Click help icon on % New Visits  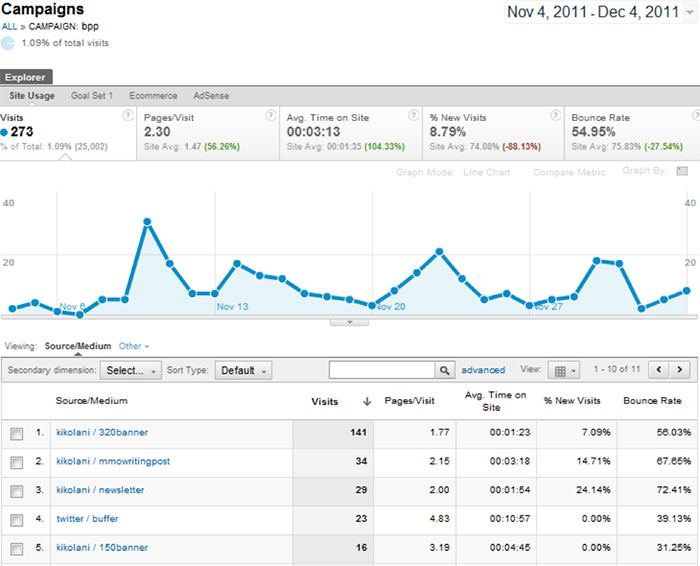[x=551, y=116]
